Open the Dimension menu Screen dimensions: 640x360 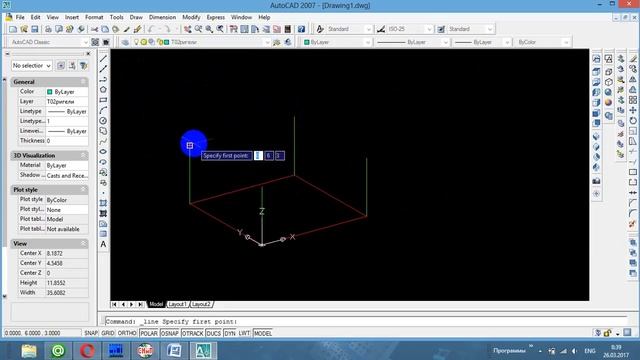coord(162,17)
